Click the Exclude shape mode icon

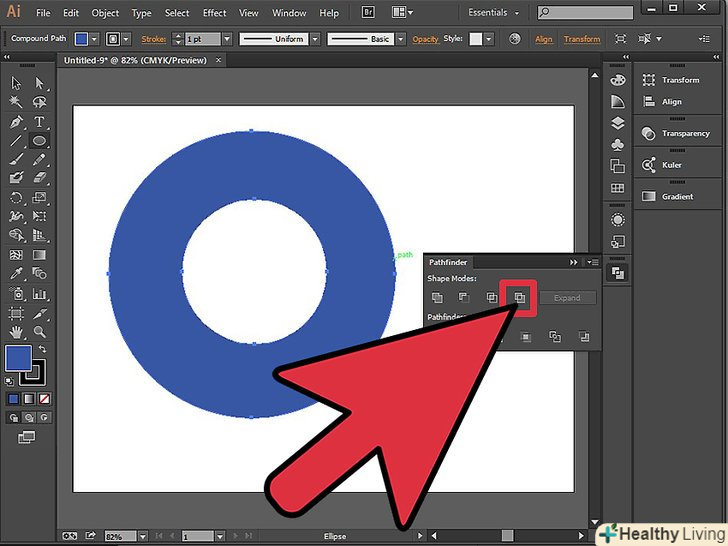tap(518, 297)
